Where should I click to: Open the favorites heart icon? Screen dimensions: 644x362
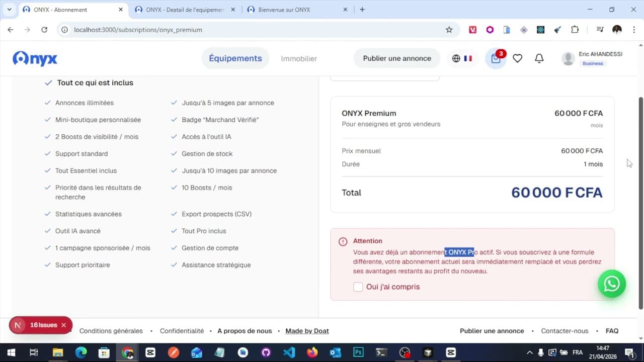pos(517,58)
